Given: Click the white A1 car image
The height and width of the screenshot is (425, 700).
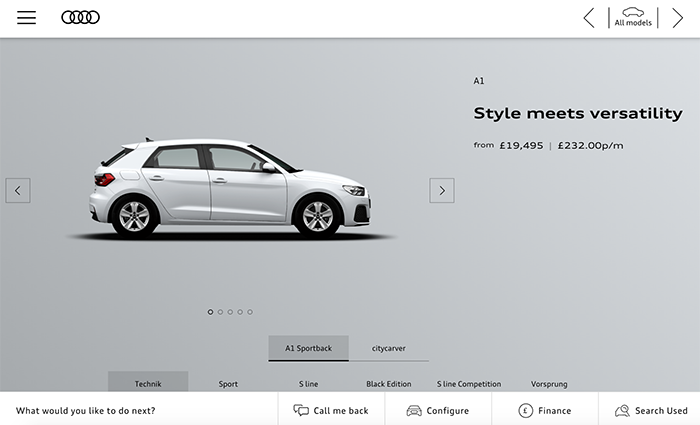Looking at the screenshot, I should coord(230,188).
